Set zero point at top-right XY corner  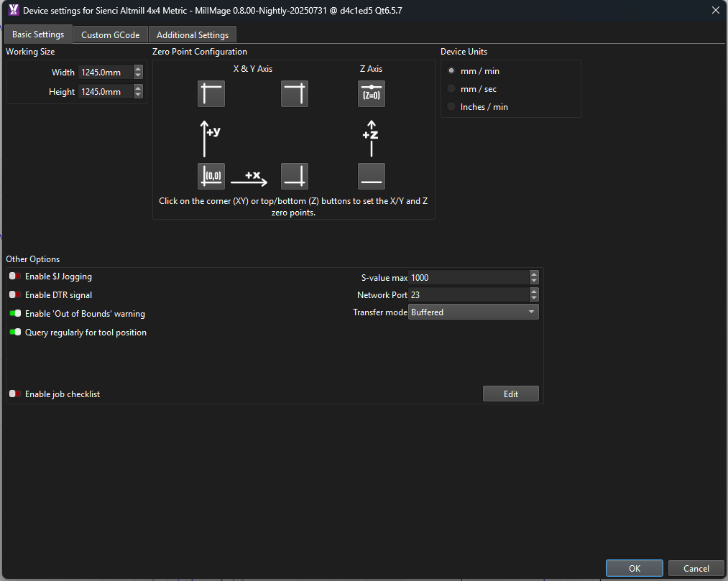click(x=294, y=93)
